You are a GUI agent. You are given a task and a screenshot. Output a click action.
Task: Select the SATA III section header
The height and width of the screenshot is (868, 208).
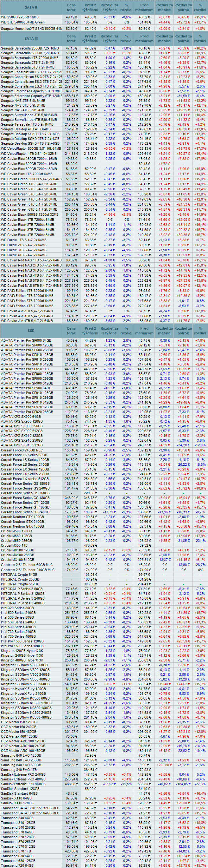click(x=31, y=38)
